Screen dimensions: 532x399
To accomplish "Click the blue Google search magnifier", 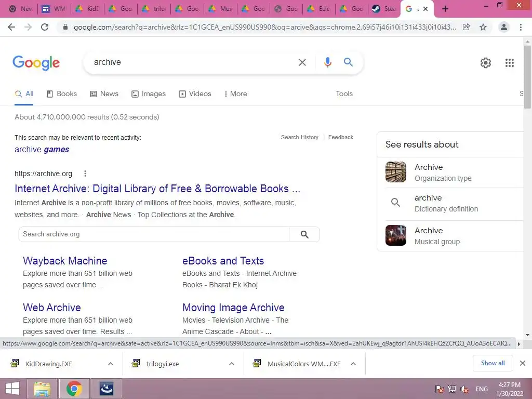I will point(348,62).
